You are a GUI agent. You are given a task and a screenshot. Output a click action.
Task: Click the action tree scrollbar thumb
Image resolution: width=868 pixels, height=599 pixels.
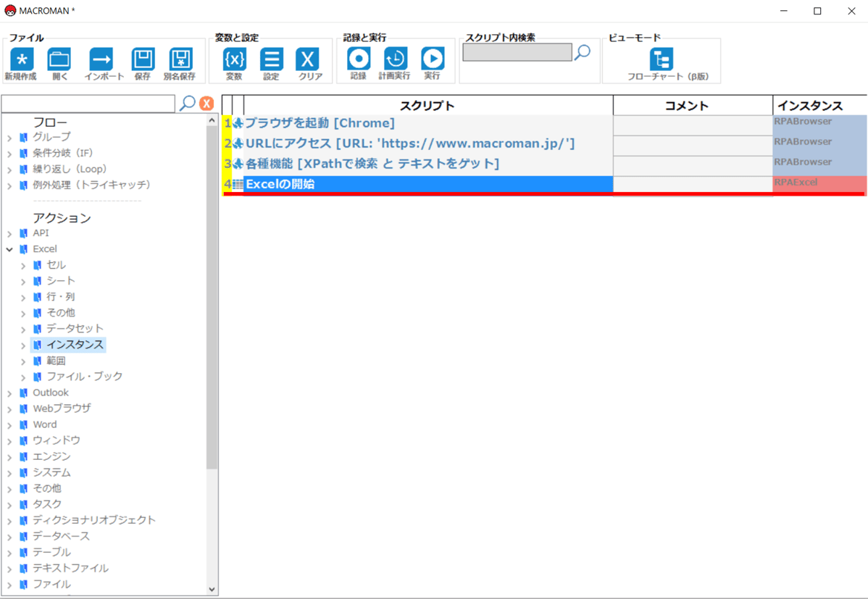(x=212, y=298)
